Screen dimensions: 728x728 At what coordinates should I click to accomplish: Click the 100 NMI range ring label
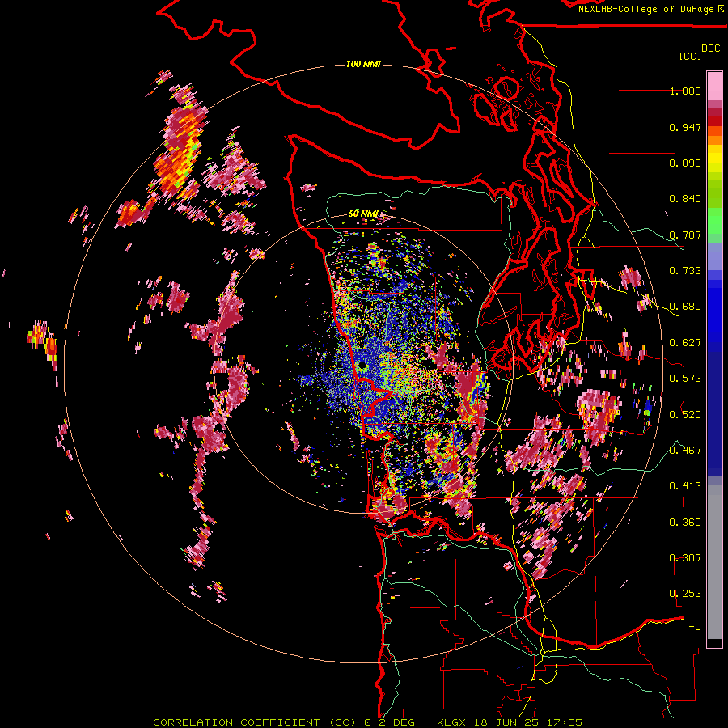point(363,64)
